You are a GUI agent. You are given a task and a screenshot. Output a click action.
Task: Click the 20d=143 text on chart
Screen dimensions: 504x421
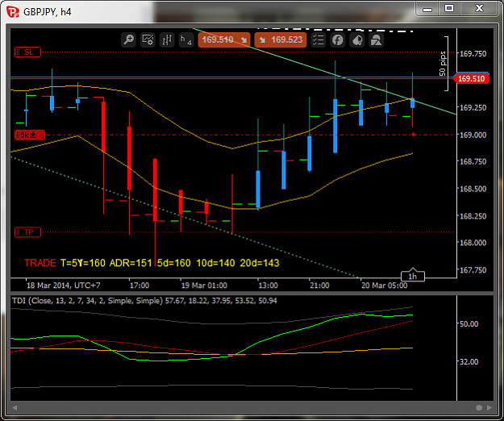pos(260,263)
